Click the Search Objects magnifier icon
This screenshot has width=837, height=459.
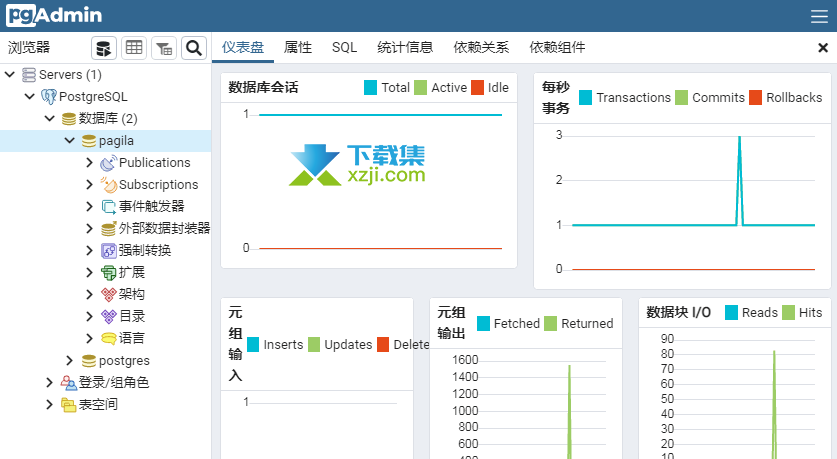tap(194, 48)
